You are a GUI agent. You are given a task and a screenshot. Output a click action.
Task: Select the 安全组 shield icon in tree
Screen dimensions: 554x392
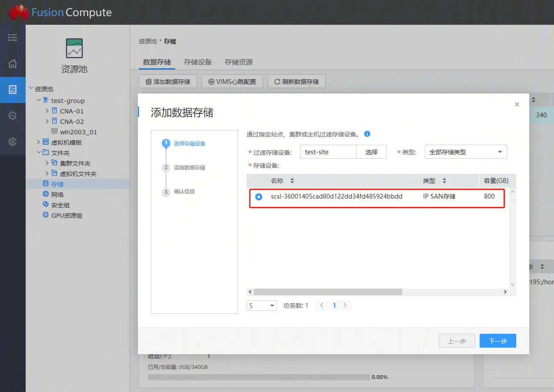click(46, 205)
